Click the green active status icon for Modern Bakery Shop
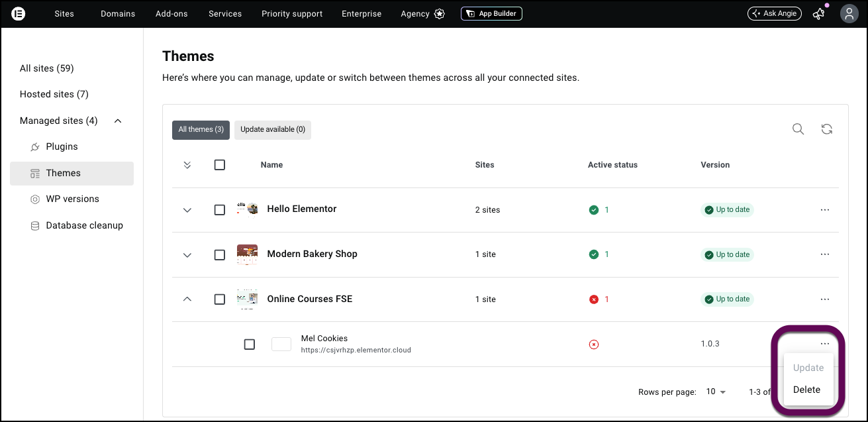 tap(594, 254)
